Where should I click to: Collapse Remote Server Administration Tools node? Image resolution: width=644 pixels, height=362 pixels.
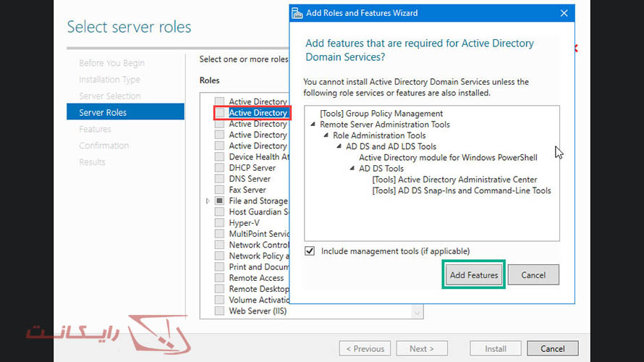(313, 125)
